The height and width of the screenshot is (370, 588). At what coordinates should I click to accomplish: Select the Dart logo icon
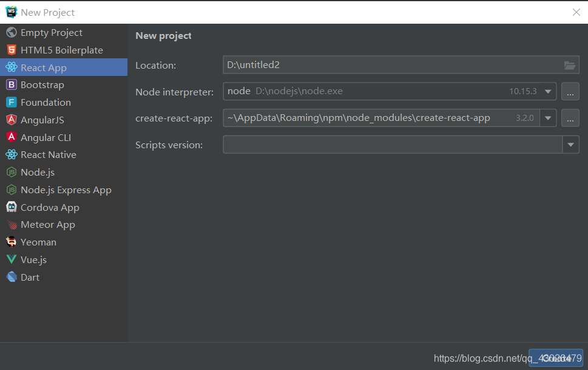[12, 277]
